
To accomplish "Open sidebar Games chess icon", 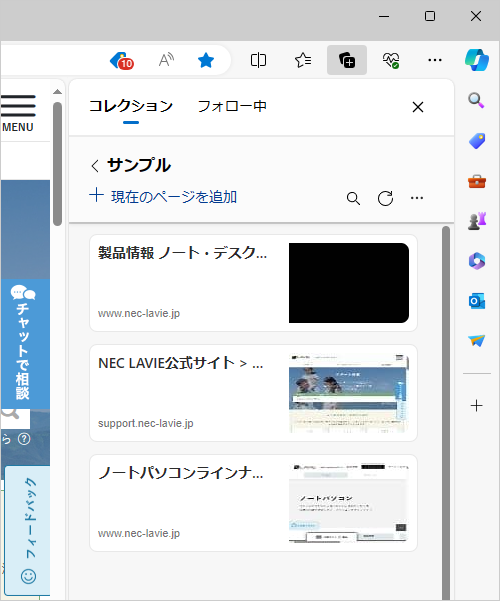I will point(477,221).
